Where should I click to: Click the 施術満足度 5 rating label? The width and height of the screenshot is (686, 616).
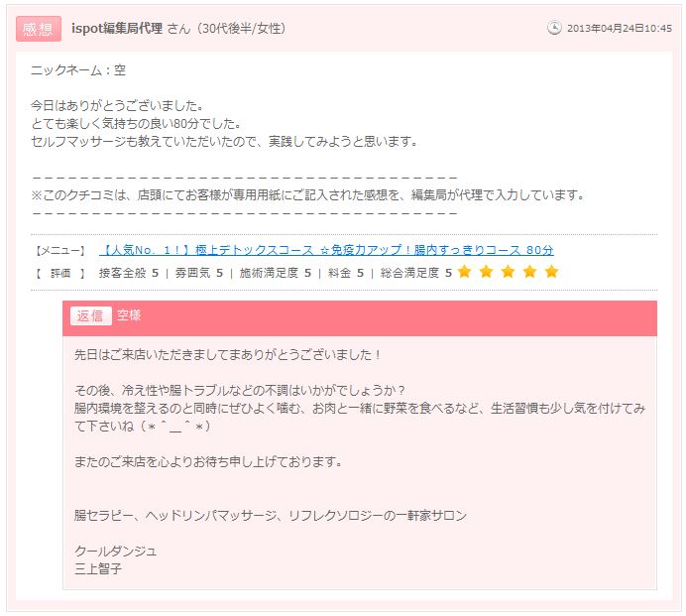pos(276,273)
